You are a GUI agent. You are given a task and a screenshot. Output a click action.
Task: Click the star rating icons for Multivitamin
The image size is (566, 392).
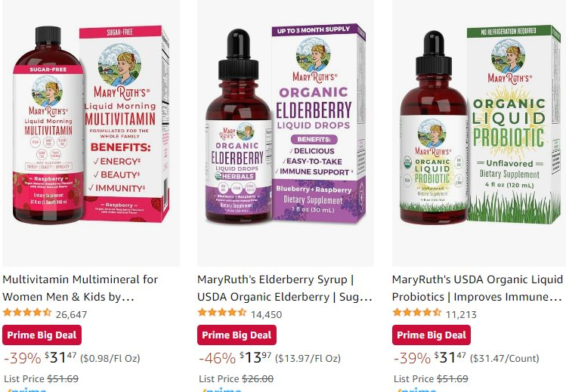click(x=27, y=312)
